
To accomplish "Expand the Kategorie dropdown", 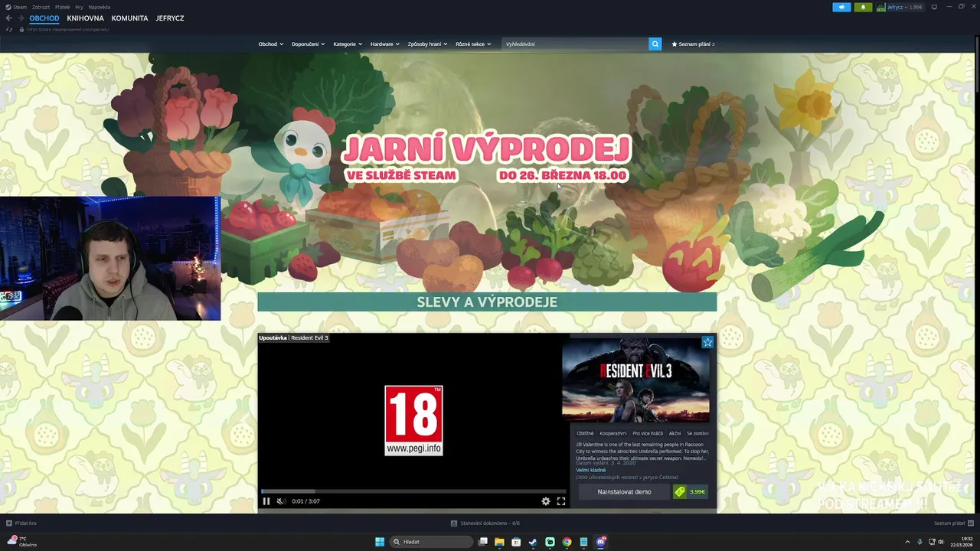I will (348, 44).
